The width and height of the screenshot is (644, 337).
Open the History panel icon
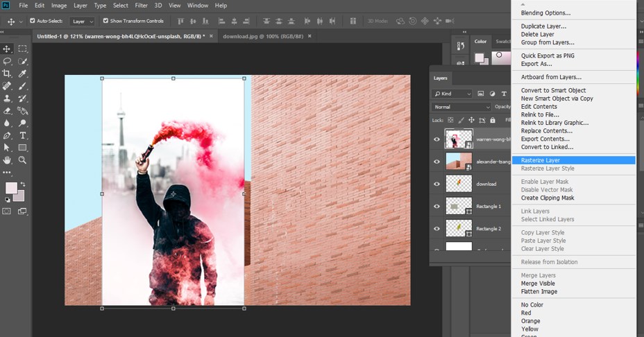pyautogui.click(x=460, y=46)
